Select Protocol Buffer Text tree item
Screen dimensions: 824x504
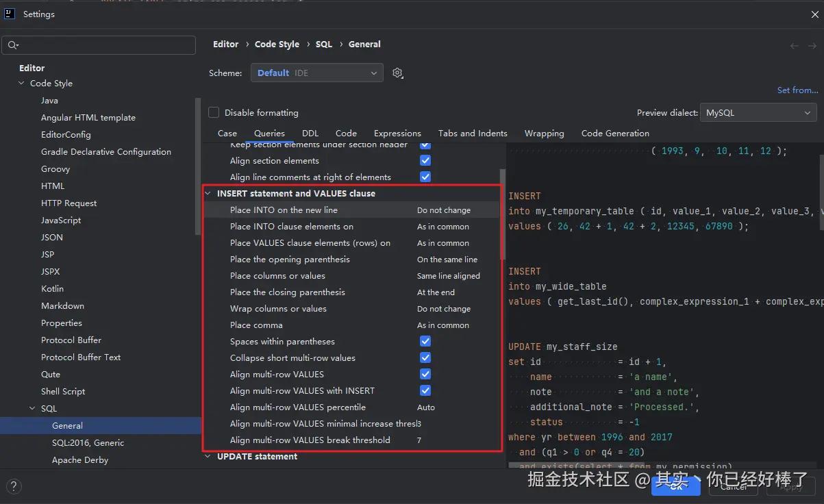(81, 357)
